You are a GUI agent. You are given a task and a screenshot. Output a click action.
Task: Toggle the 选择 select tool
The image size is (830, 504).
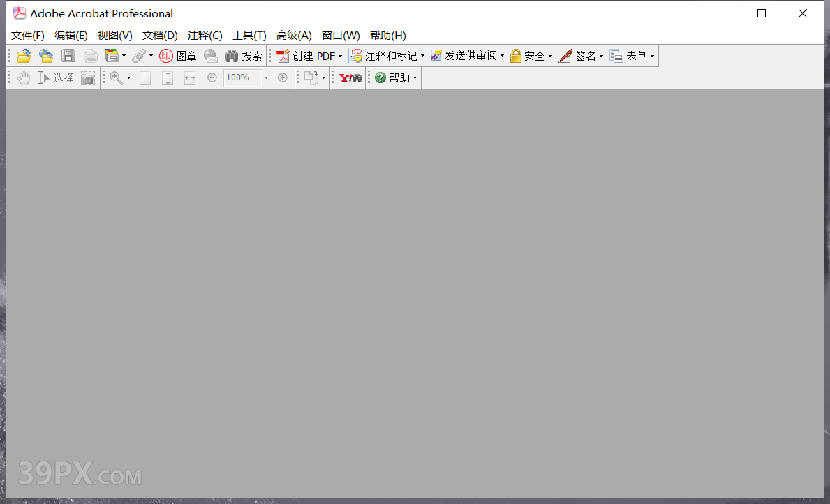coord(56,77)
